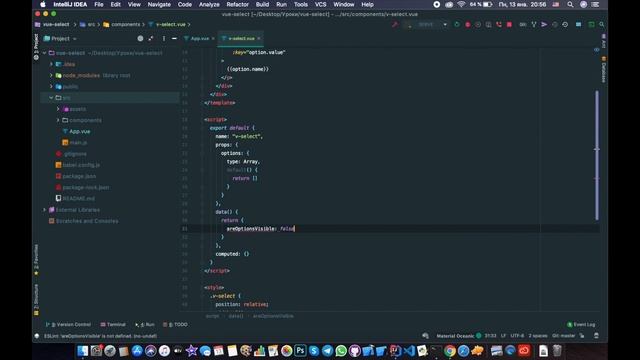
Task: Click areOptionsVisible code line in editor
Action: pyautogui.click(x=260, y=229)
